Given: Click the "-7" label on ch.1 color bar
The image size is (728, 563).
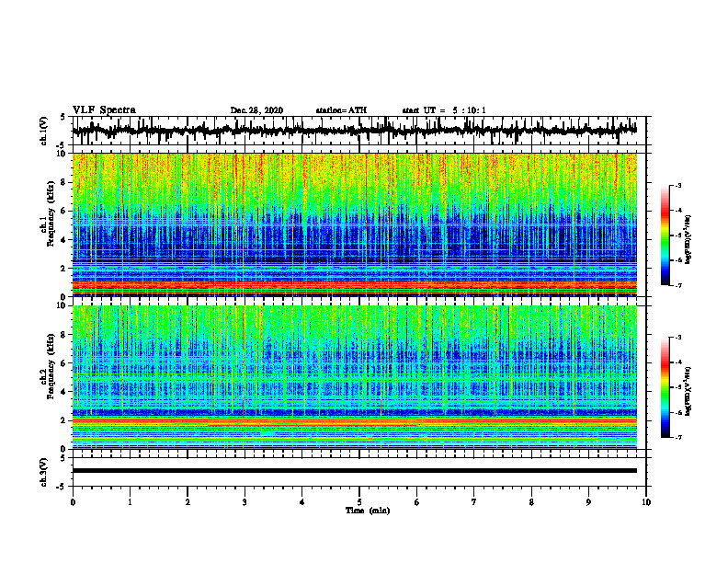Looking at the screenshot, I should (678, 286).
